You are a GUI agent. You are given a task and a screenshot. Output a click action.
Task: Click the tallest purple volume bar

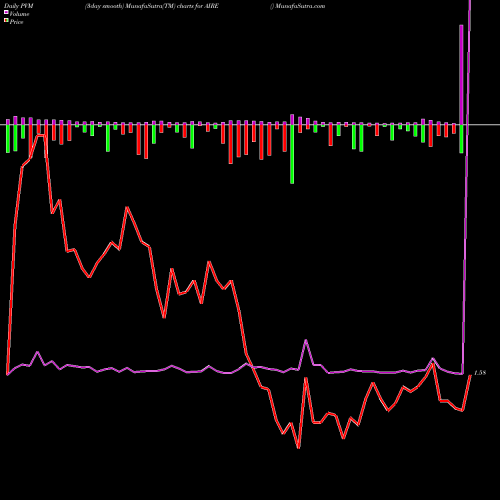pyautogui.click(x=461, y=75)
